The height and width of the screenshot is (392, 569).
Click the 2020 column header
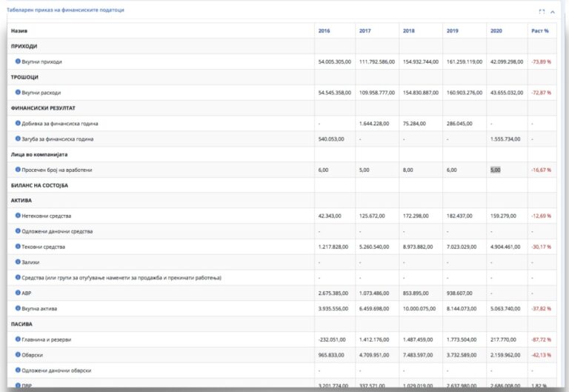(x=496, y=31)
